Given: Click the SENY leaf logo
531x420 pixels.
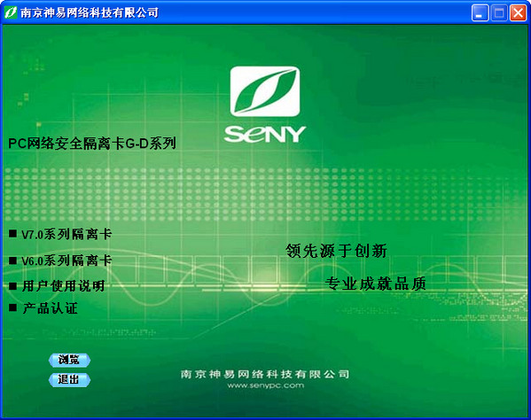Looking at the screenshot, I should click(x=265, y=91).
